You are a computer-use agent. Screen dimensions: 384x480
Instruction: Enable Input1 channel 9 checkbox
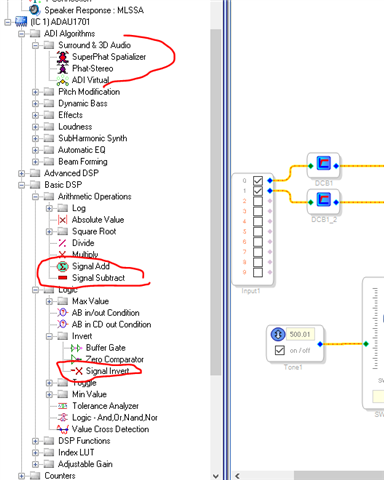(x=258, y=272)
